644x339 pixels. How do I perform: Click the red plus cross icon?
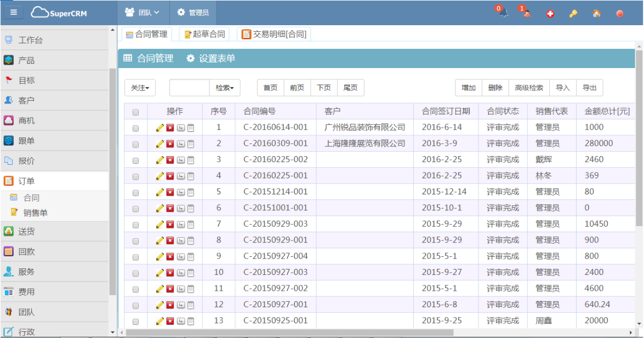point(550,14)
